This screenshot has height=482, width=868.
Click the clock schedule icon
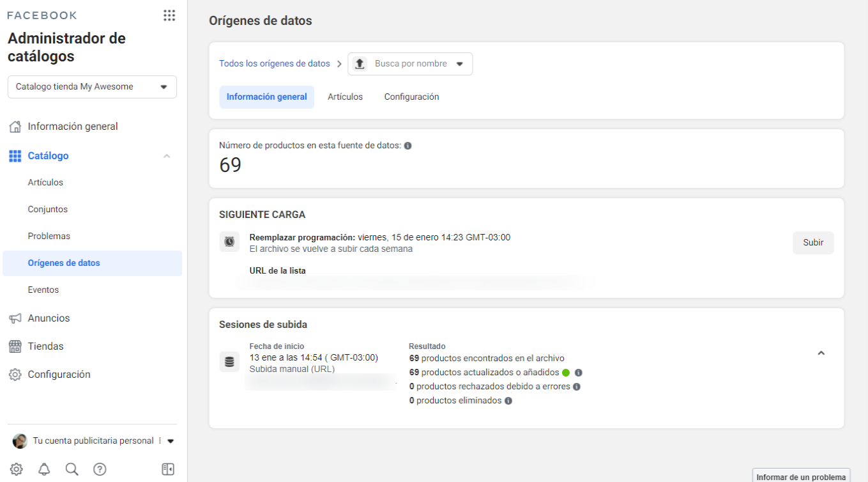(229, 242)
